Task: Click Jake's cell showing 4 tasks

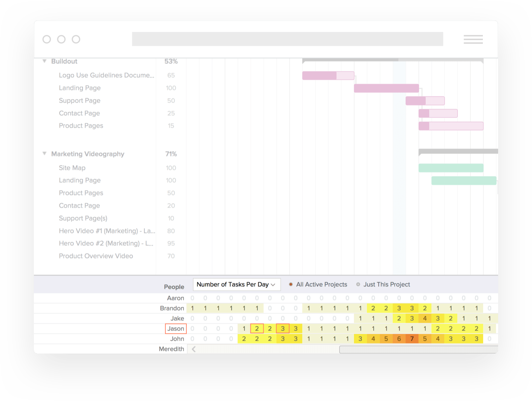Action: (425, 319)
